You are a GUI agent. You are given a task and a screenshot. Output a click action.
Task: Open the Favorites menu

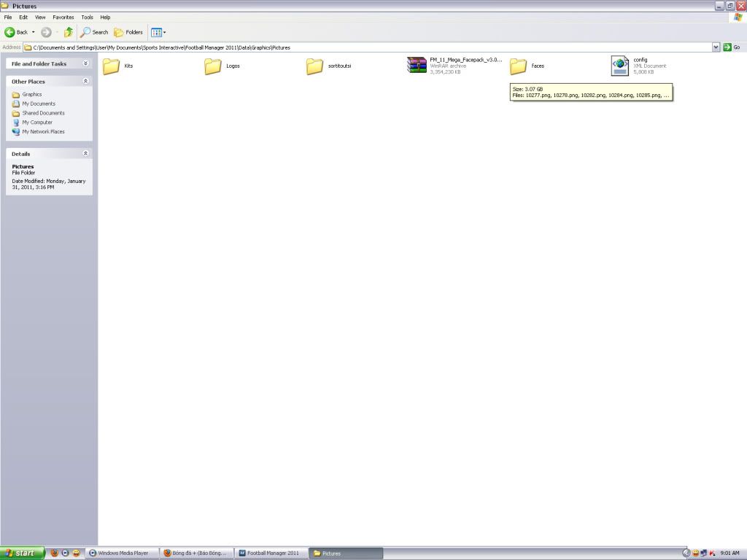[63, 17]
